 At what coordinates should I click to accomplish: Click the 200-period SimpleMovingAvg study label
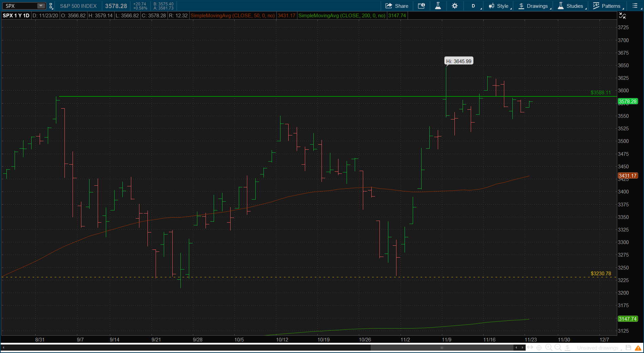(x=342, y=16)
